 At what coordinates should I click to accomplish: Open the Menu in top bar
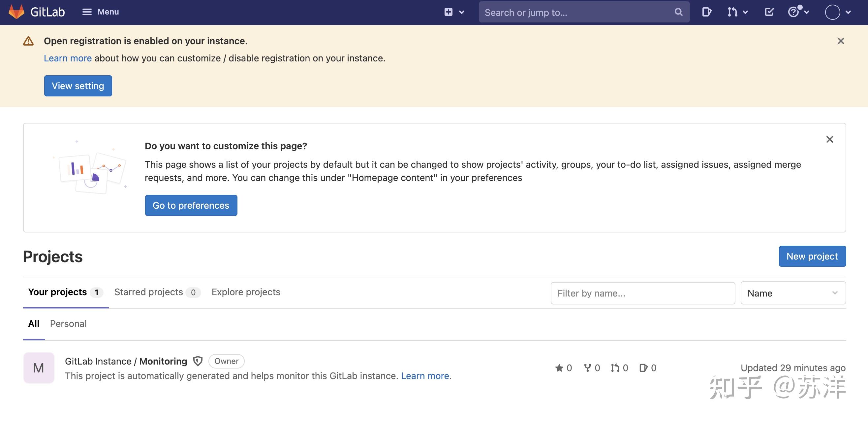[101, 12]
